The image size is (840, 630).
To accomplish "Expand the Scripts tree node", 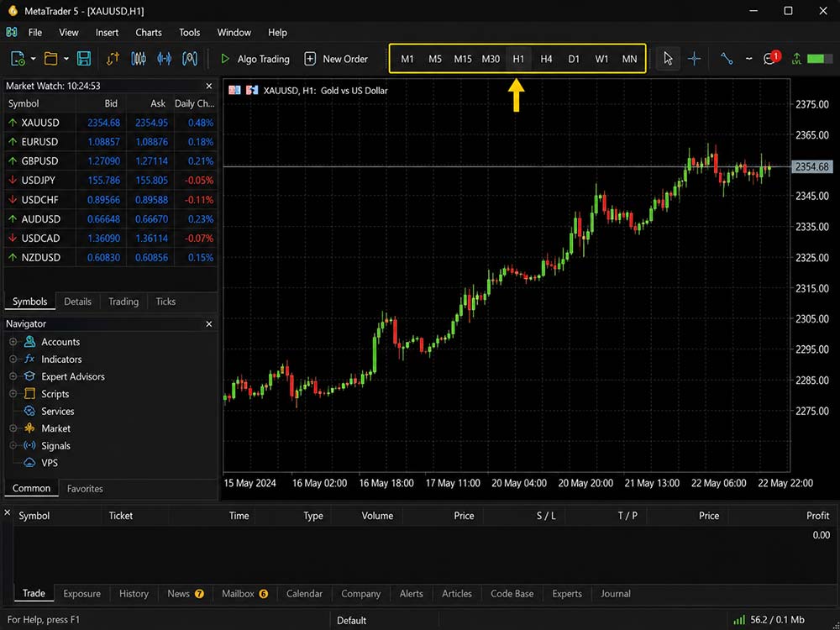I will [13, 394].
